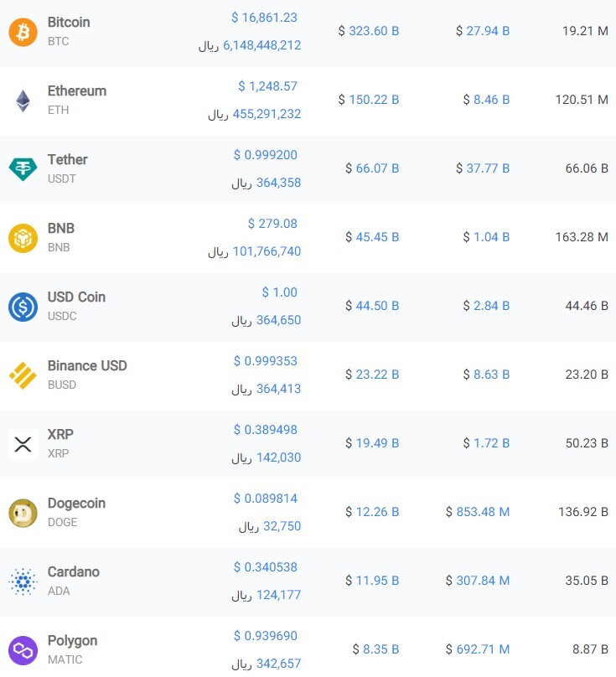Click the Polygon purple logo icon
The width and height of the screenshot is (616, 677).
(23, 650)
